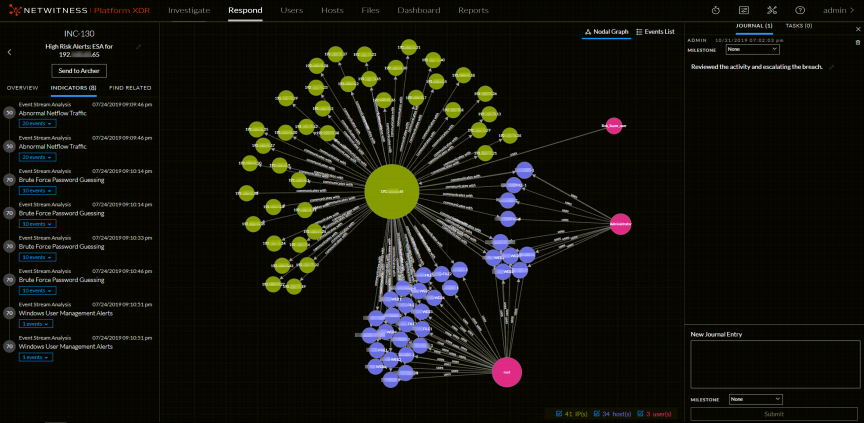
Task: Click the Submit journal button
Action: tap(774, 414)
